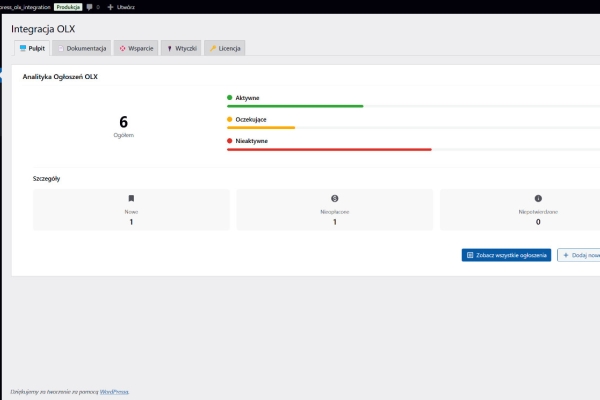This screenshot has width=600, height=400.
Task: Click the grid icon in Zobacz wszystkie ogłoszenia
Action: coord(470,255)
